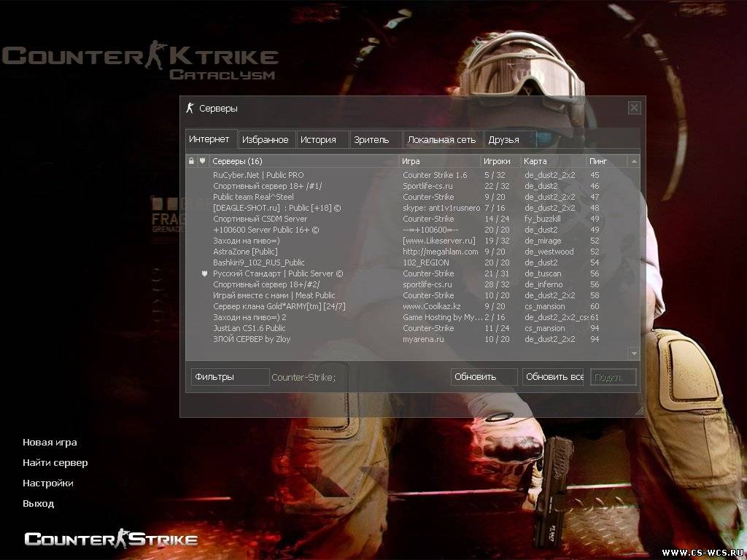This screenshot has height=560, width=747.
Task: Click the scrollbar up arrow
Action: 634,161
